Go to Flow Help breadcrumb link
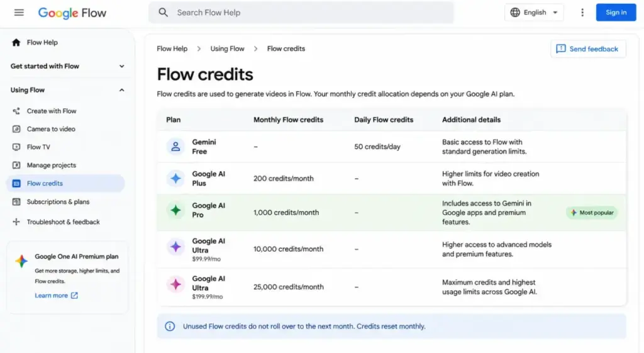 point(172,48)
